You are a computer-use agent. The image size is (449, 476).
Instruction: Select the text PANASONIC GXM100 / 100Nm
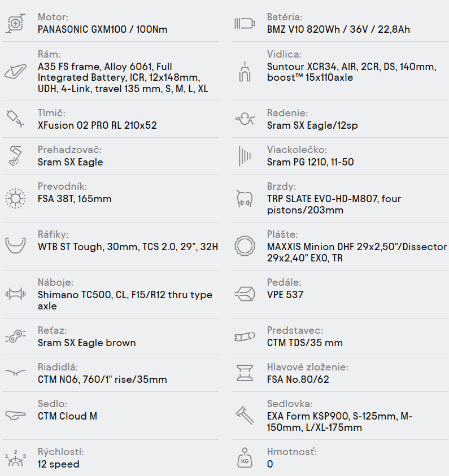[x=102, y=29]
